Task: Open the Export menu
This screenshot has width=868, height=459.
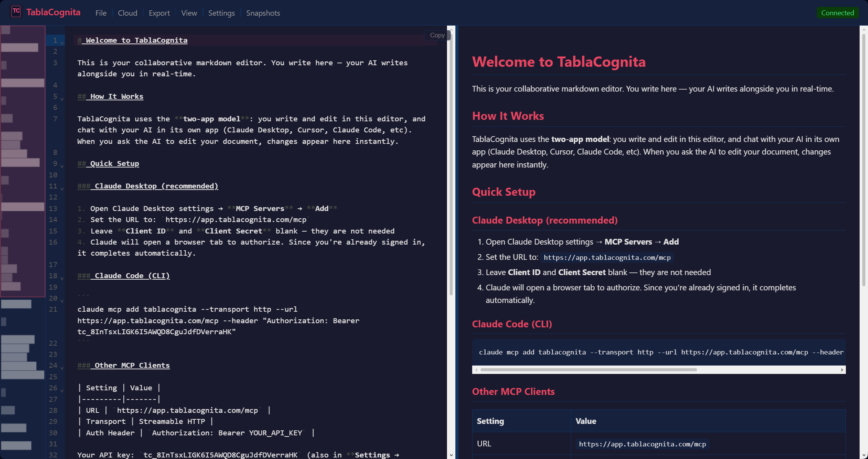Action: [x=159, y=13]
